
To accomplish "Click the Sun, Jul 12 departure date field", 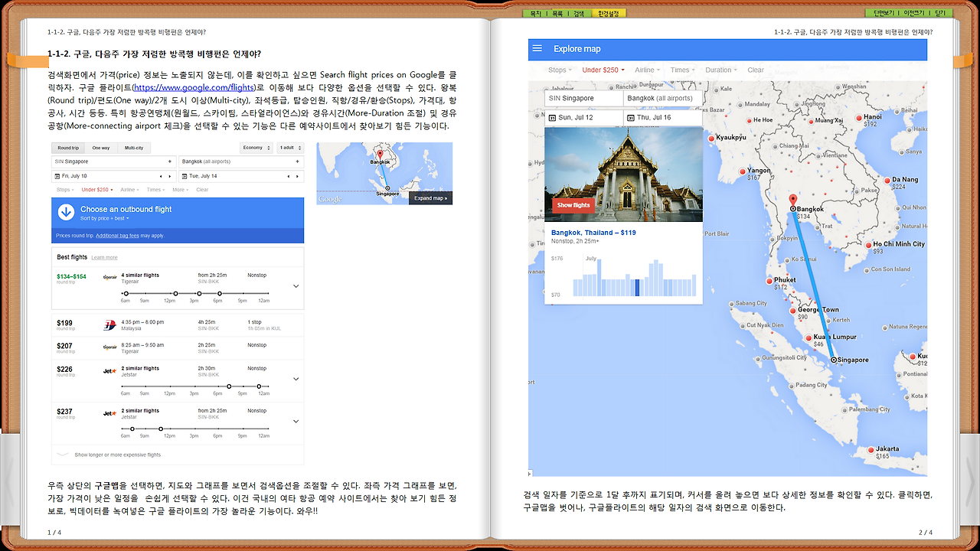I will (x=584, y=118).
